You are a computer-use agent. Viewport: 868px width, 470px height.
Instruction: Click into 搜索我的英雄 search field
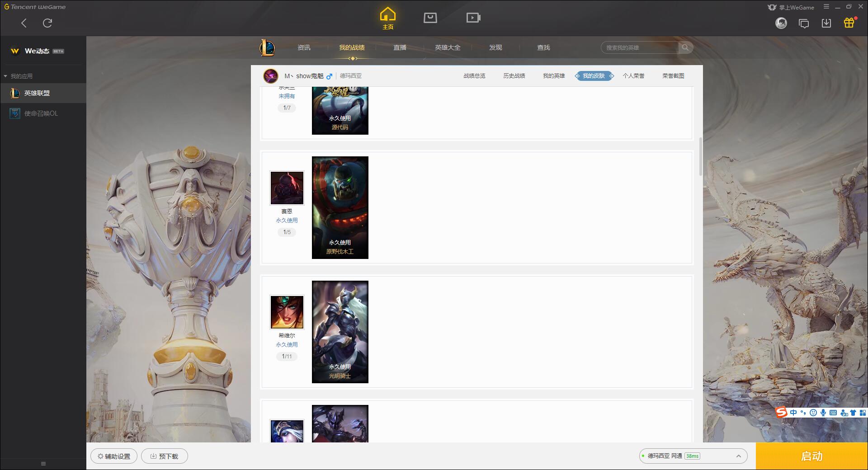click(x=640, y=47)
